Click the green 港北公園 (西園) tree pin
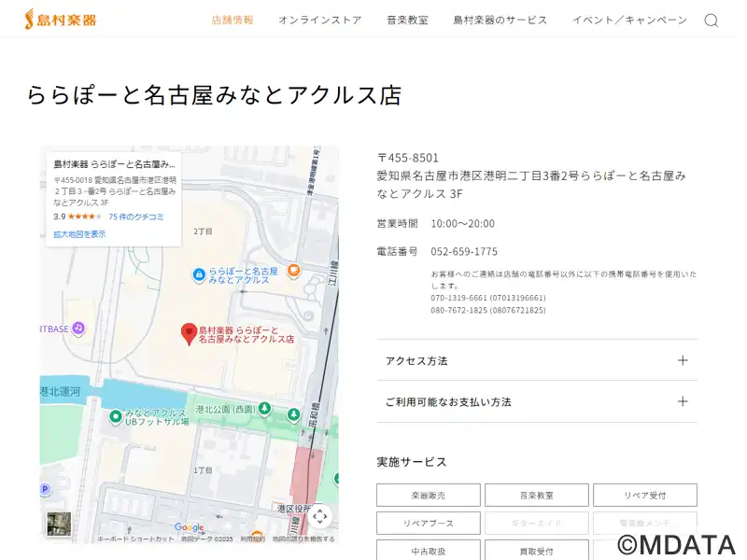 264,409
